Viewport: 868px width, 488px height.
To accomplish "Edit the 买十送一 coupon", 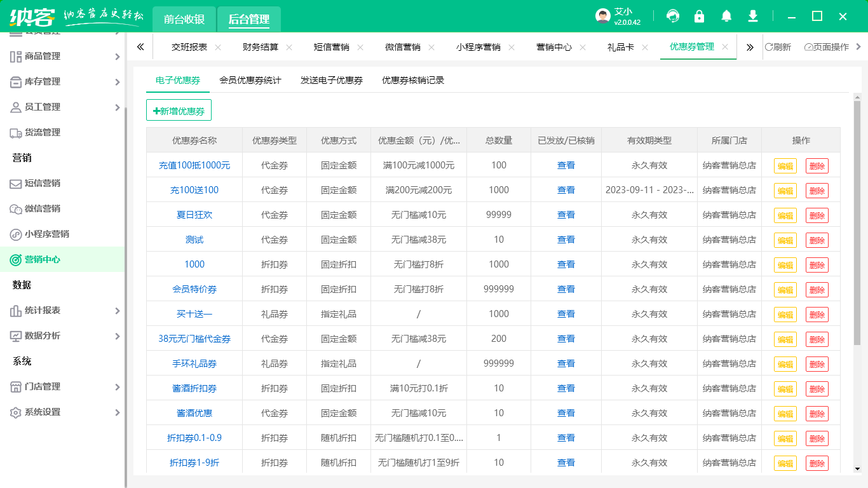I will click(785, 315).
